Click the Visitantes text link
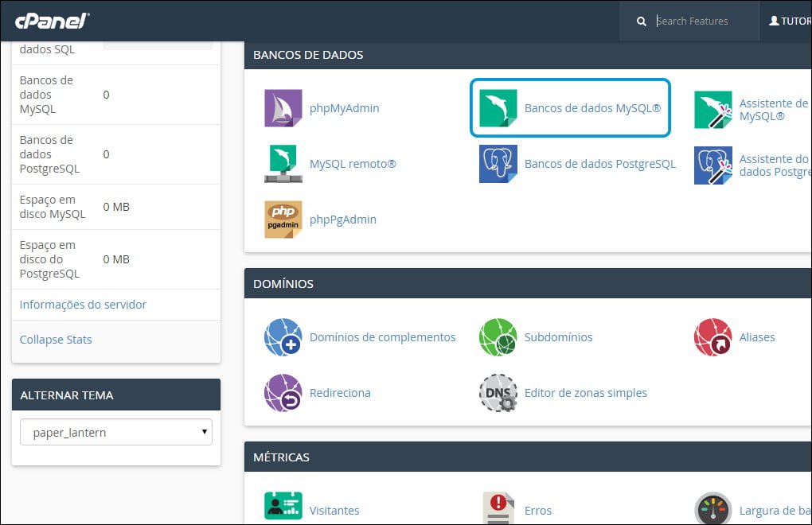Image resolution: width=812 pixels, height=525 pixels. point(334,511)
